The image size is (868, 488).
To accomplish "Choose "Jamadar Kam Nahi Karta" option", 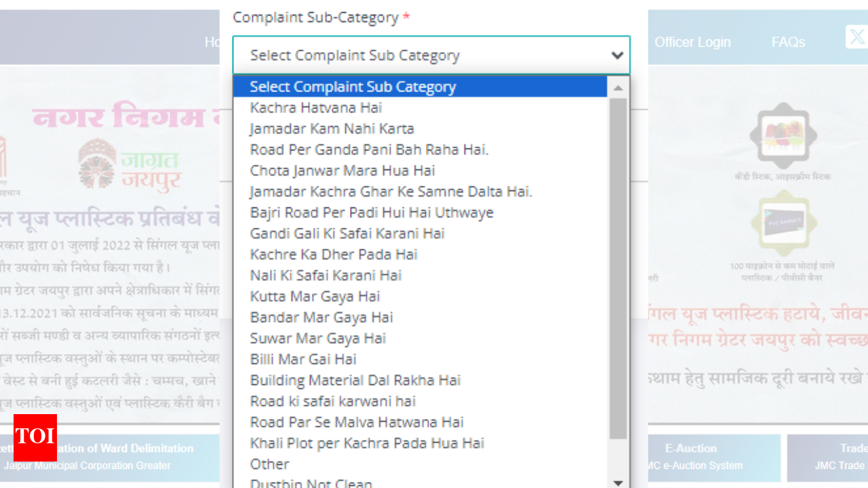I will tap(332, 129).
